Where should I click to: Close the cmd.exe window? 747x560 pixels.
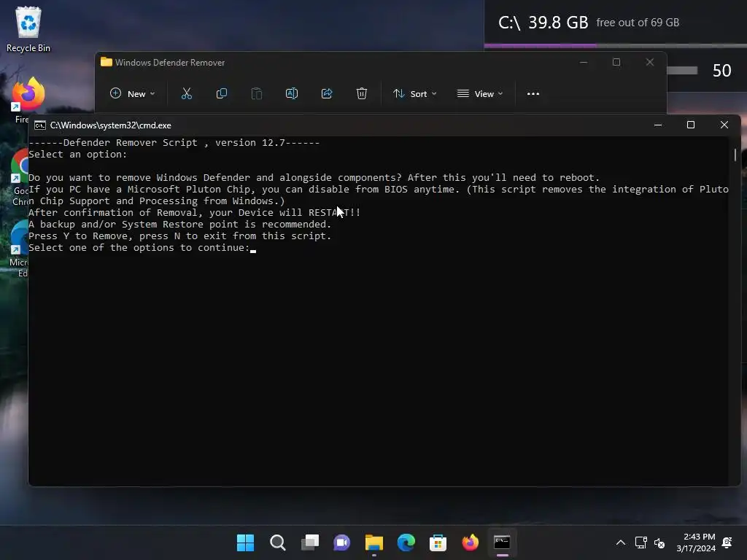point(724,125)
